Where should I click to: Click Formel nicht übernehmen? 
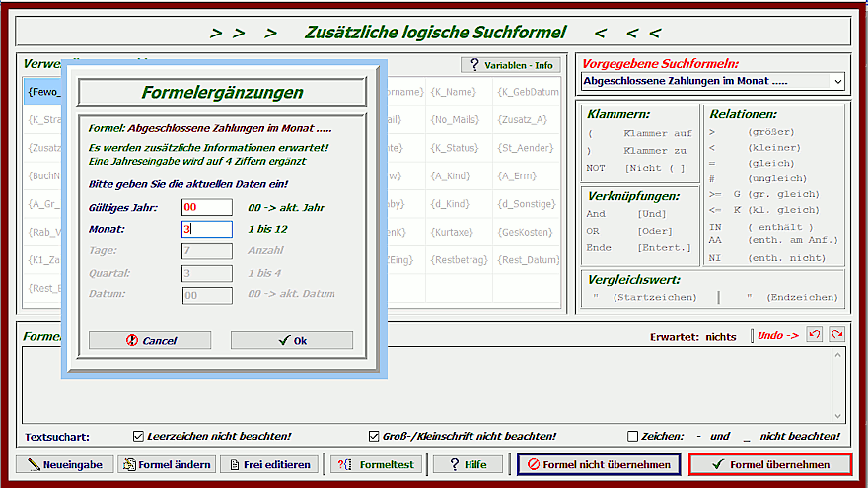599,464
